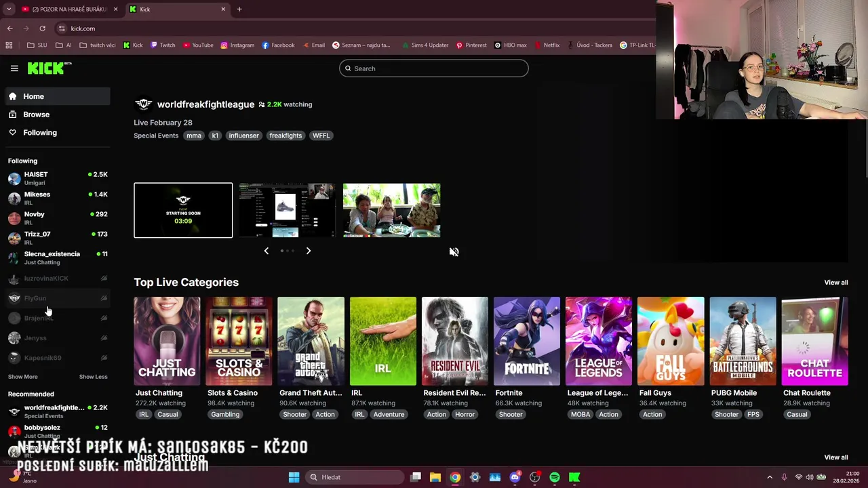Open the Instagram bookmark
This screenshot has height=488, width=868.
237,45
